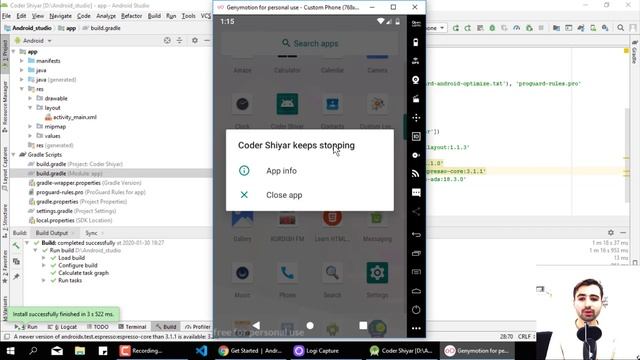The image size is (640, 360).
Task: Open Genymotion phone SMS message icon
Action: click(416, 193)
